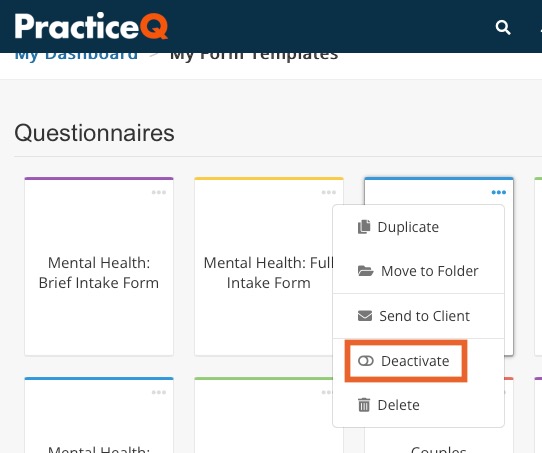Collapse the active blue three-dots menu
Image resolution: width=542 pixels, height=453 pixels.
click(499, 192)
